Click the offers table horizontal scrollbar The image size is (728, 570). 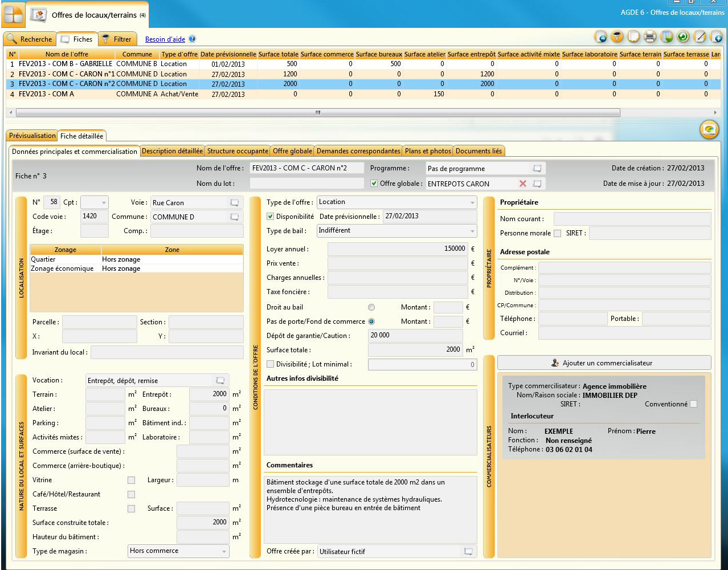pyautogui.click(x=318, y=113)
